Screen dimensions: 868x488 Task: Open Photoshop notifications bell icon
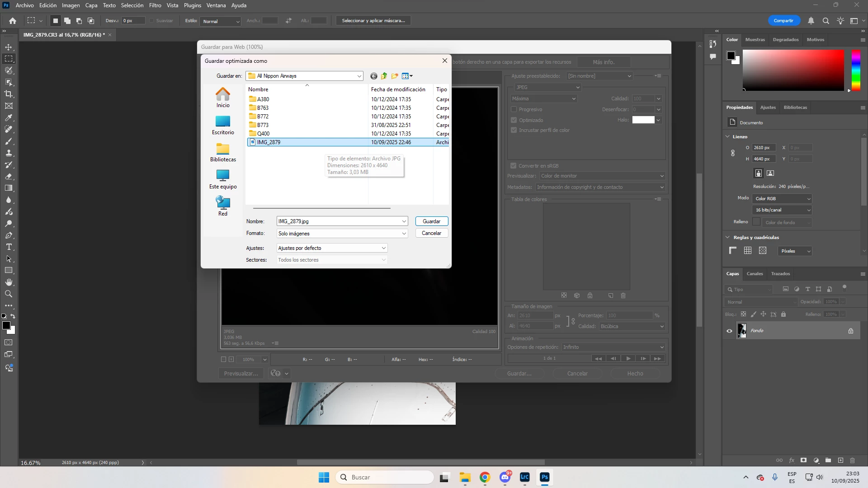point(811,21)
